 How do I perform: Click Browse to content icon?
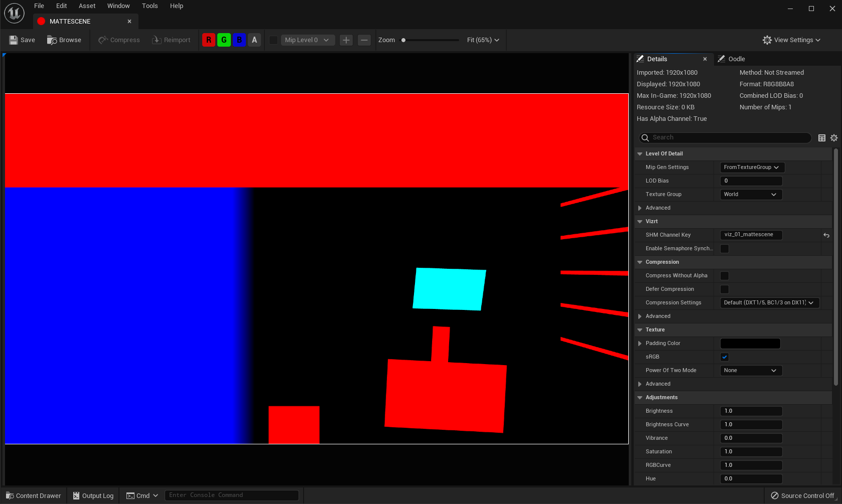pyautogui.click(x=52, y=40)
